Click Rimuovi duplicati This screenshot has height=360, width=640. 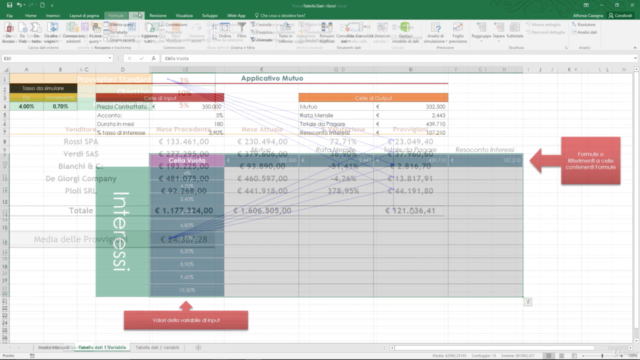pyautogui.click(x=327, y=33)
